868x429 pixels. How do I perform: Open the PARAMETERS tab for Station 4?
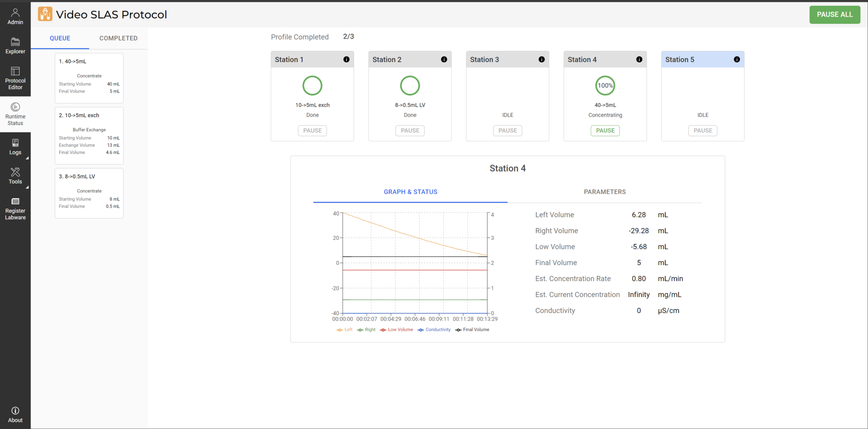point(605,192)
